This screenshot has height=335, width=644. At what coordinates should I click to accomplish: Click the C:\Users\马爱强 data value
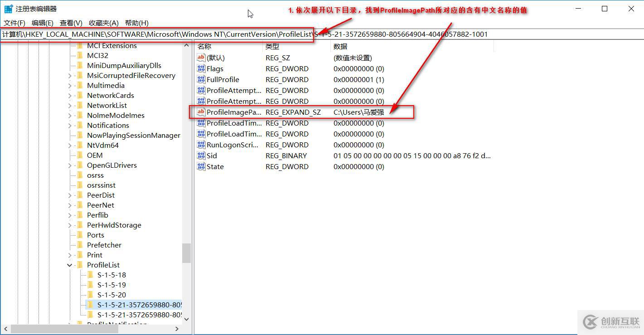pyautogui.click(x=358, y=112)
